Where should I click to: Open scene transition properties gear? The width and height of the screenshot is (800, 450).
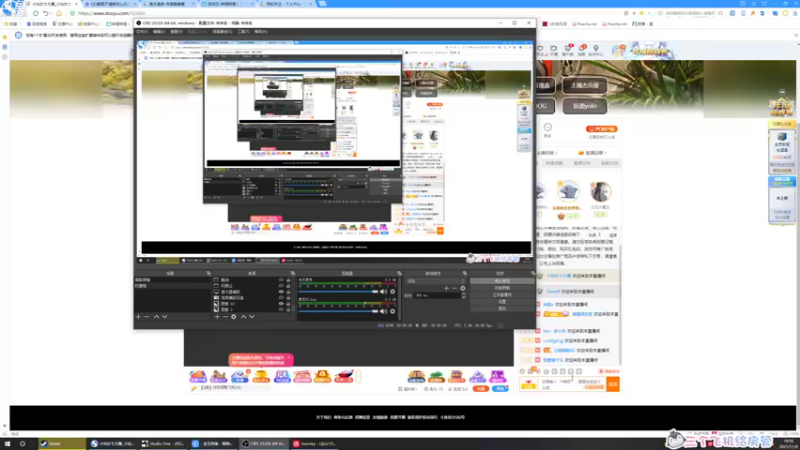[x=463, y=288]
